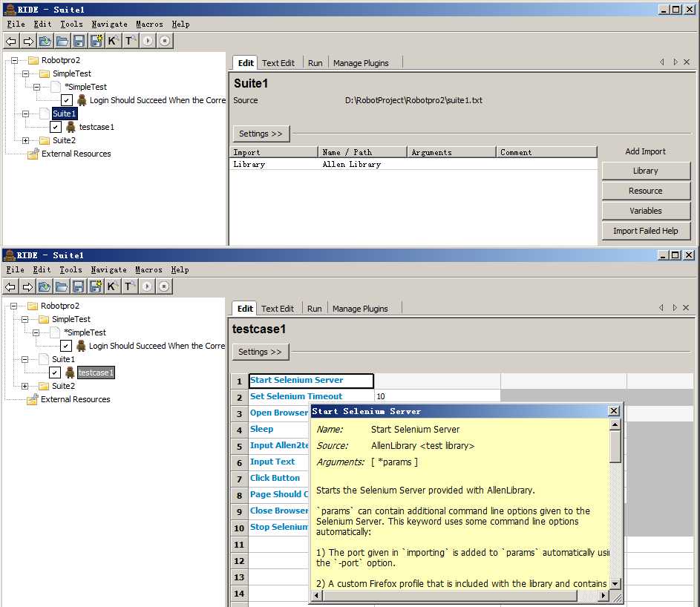Click Run Tests play icon in top toolbar
Screen dimensions: 700x607
pyautogui.click(x=147, y=41)
